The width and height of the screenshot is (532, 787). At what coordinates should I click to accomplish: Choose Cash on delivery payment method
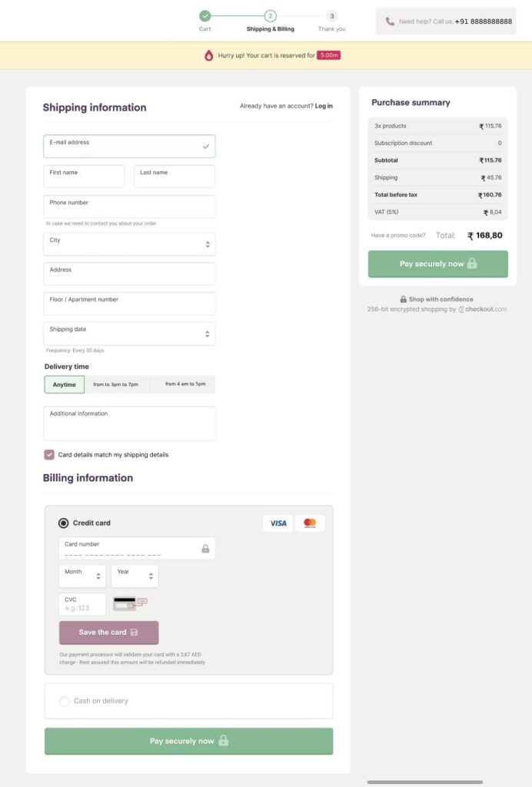[x=64, y=701]
